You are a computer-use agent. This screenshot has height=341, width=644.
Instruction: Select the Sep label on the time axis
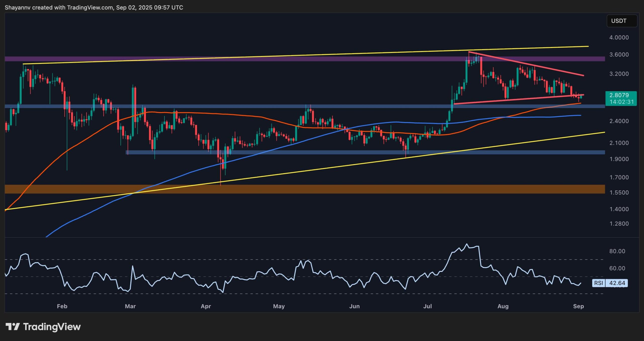point(578,306)
